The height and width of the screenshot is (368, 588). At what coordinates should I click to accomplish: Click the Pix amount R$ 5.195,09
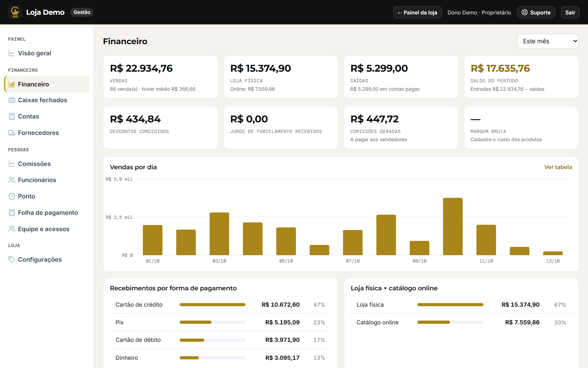pos(282,322)
